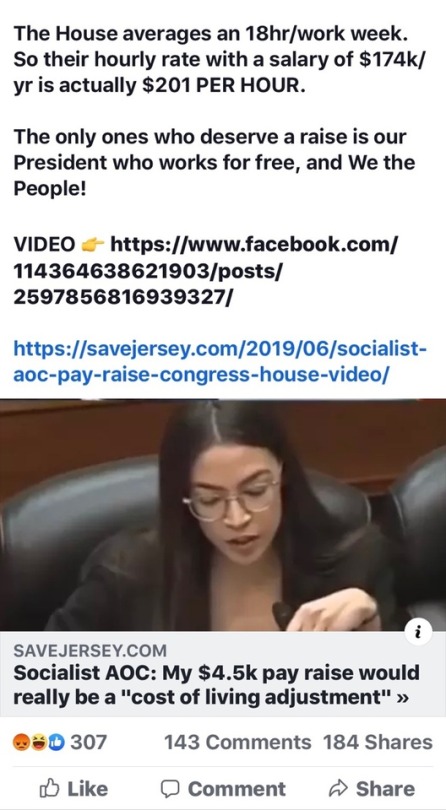View the 184 Shares list

(378, 742)
